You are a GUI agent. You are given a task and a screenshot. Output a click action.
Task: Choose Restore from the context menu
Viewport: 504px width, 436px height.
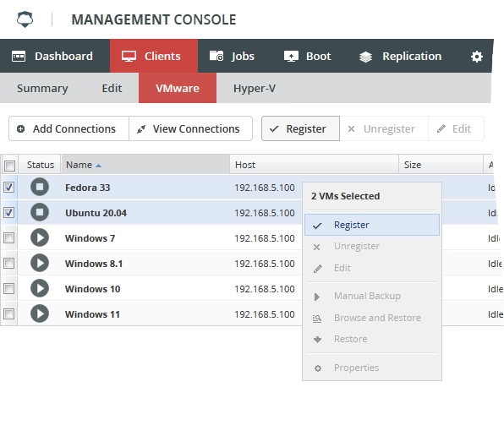pyautogui.click(x=372, y=339)
